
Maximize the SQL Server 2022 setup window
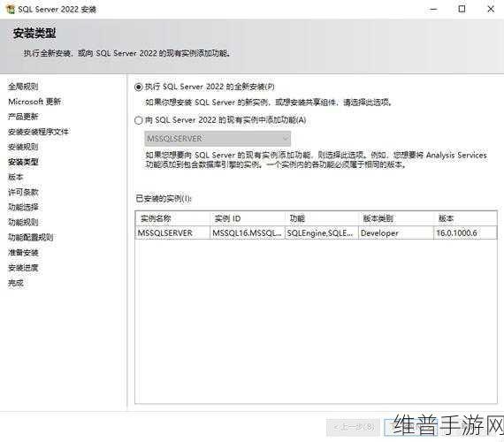(x=462, y=9)
